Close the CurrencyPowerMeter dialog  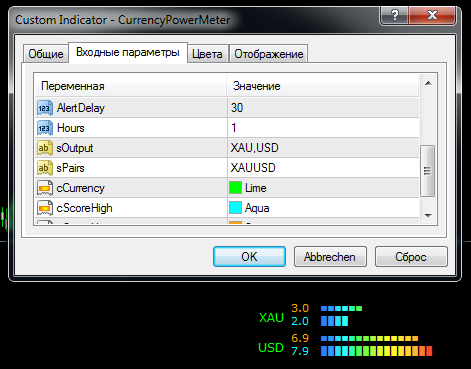coord(432,15)
